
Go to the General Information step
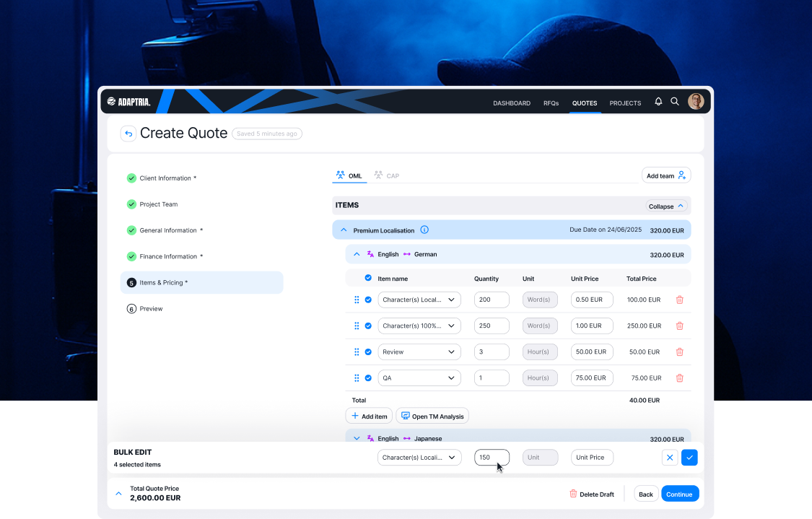[165, 230]
